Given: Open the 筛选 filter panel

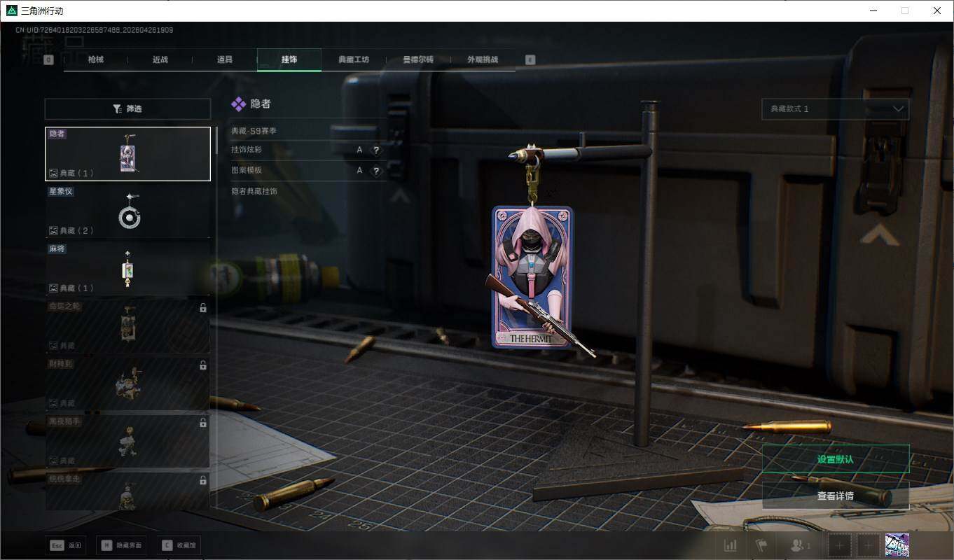Looking at the screenshot, I should click(x=127, y=109).
